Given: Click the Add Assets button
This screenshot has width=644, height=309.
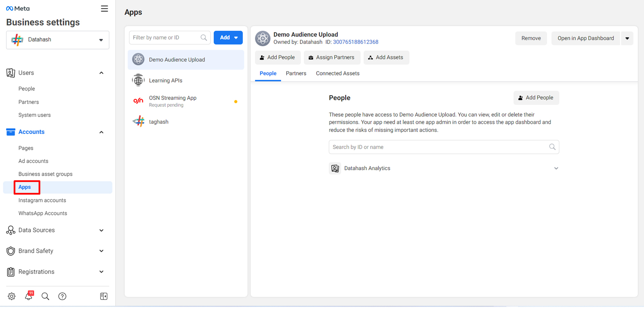Looking at the screenshot, I should (386, 57).
